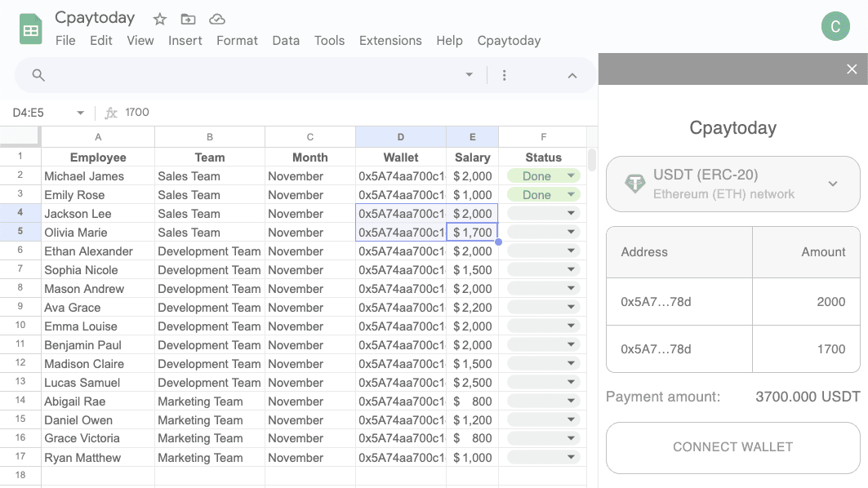Click the Tether USDT coin icon
This screenshot has height=488, width=868.
634,184
